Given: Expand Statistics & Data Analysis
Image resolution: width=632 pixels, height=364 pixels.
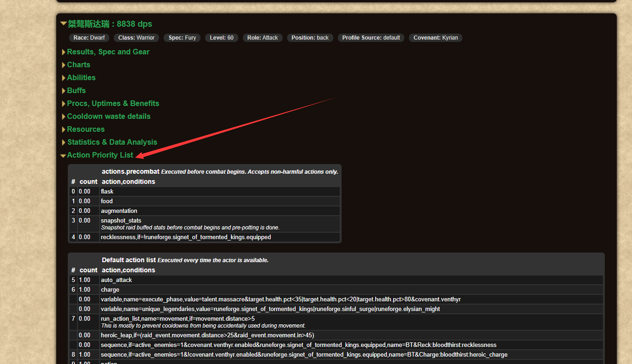Looking at the screenshot, I should coord(112,142).
